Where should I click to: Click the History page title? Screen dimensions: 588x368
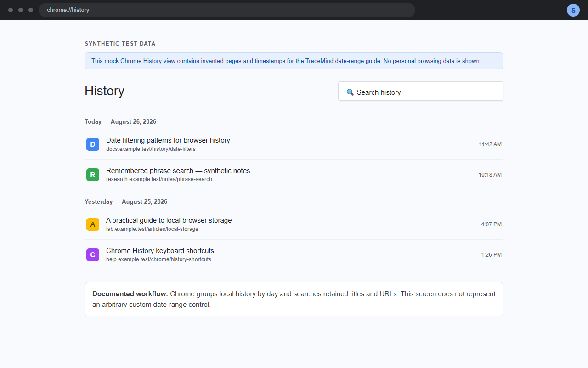click(104, 91)
